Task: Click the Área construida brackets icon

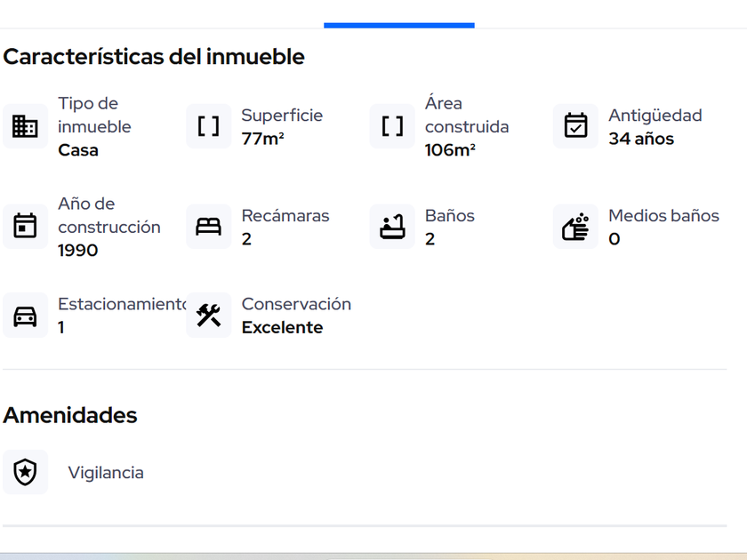Action: [x=392, y=126]
